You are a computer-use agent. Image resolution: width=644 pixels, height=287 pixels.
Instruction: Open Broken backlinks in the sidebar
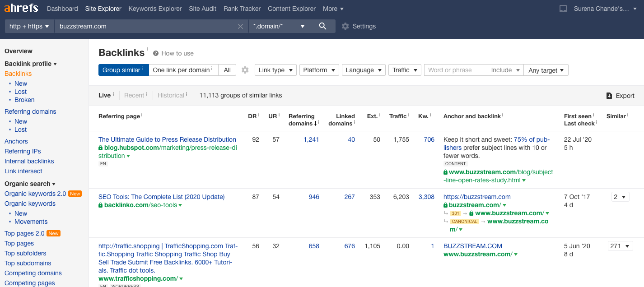click(24, 100)
